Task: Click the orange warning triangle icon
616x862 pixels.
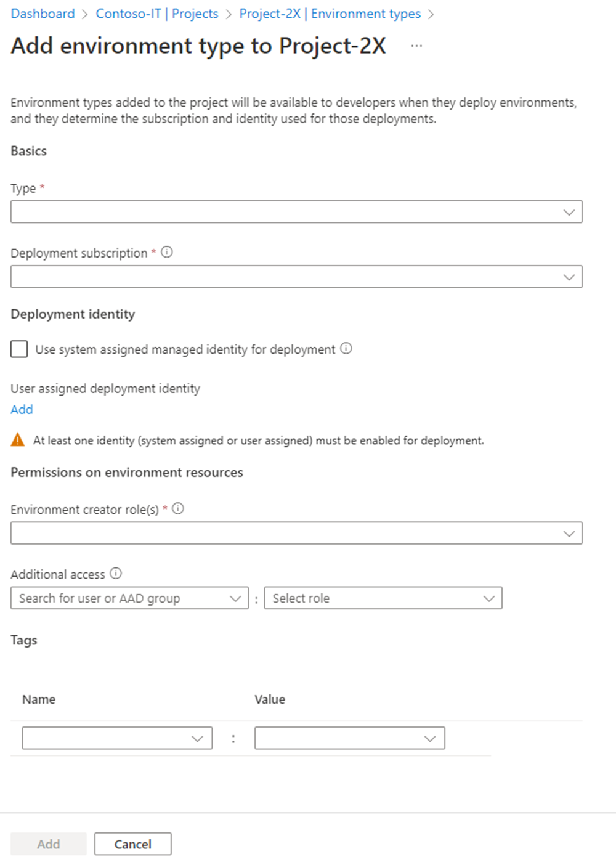Action: tap(18, 440)
